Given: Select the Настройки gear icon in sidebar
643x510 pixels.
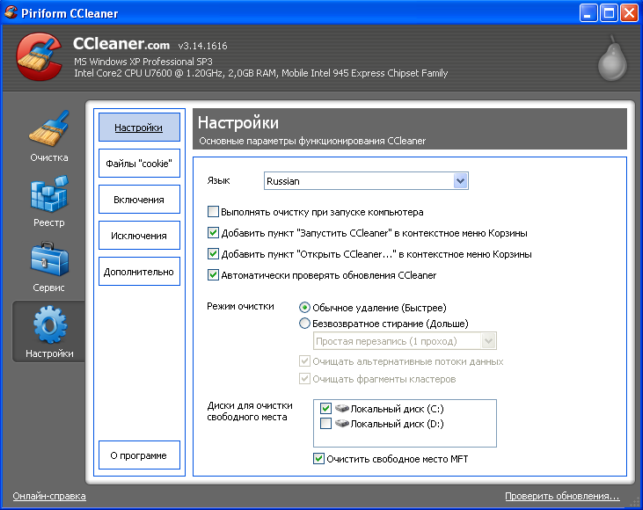Looking at the screenshot, I should pos(50,325).
